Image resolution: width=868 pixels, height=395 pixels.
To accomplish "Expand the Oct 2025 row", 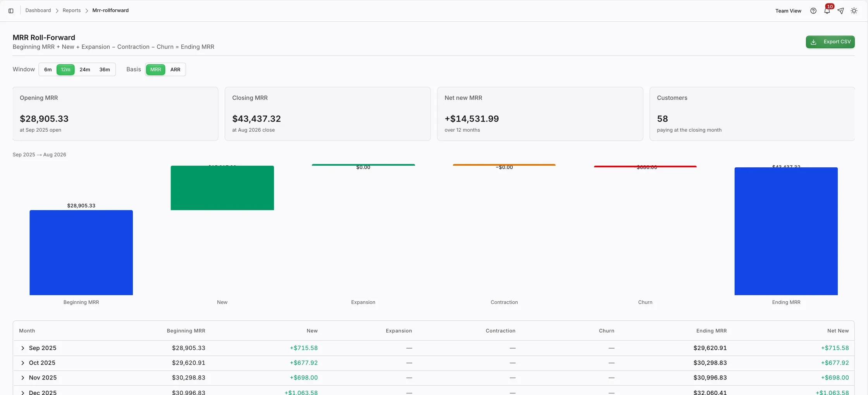I will pos(22,363).
